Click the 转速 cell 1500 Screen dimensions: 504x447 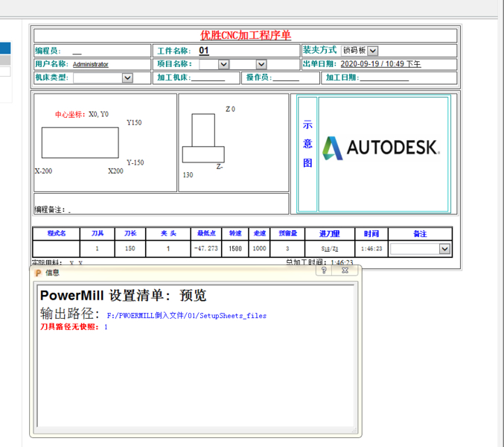235,249
